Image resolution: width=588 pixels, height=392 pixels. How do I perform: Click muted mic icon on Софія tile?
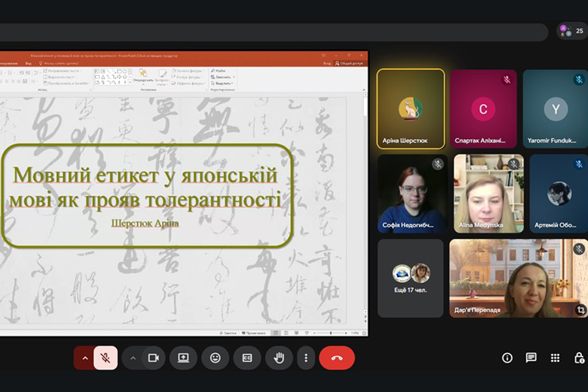(438, 164)
